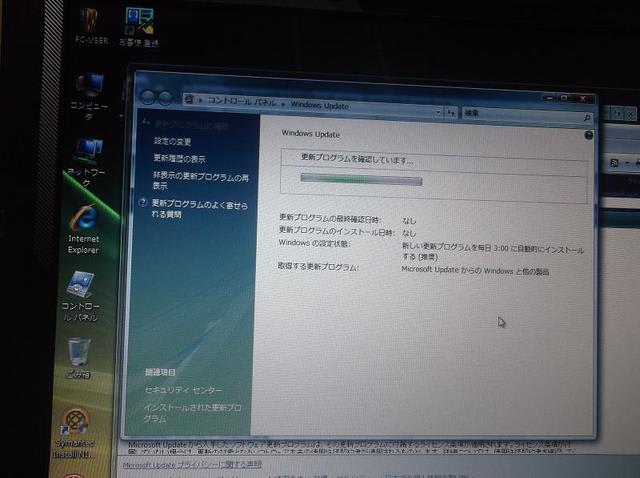Click the address bar refresh button

pos(451,112)
